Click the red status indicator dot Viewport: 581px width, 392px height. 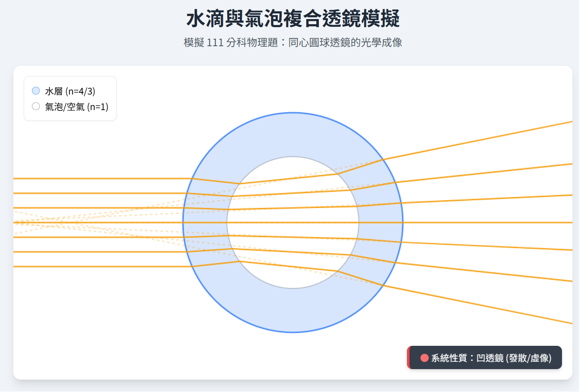pyautogui.click(x=424, y=357)
